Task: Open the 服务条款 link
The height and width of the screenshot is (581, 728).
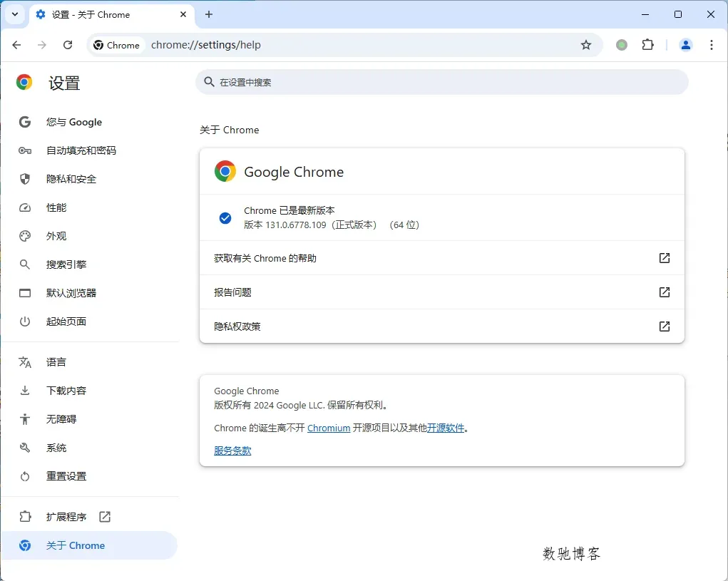Action: (x=232, y=451)
